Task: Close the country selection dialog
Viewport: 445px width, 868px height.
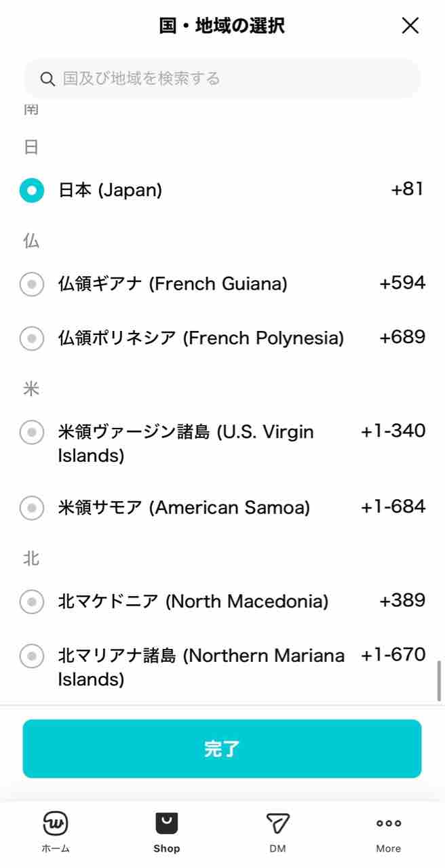Action: pyautogui.click(x=410, y=26)
